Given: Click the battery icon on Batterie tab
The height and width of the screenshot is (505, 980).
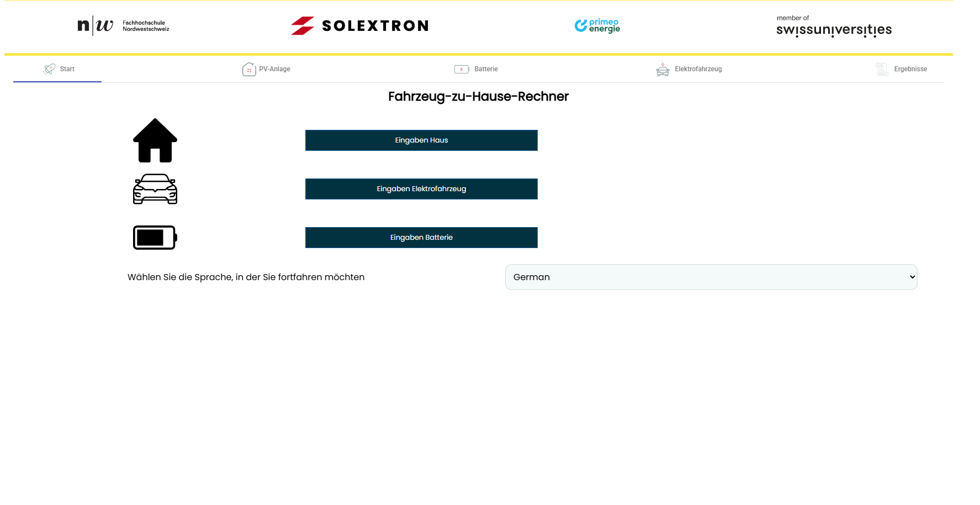Looking at the screenshot, I should 462,69.
